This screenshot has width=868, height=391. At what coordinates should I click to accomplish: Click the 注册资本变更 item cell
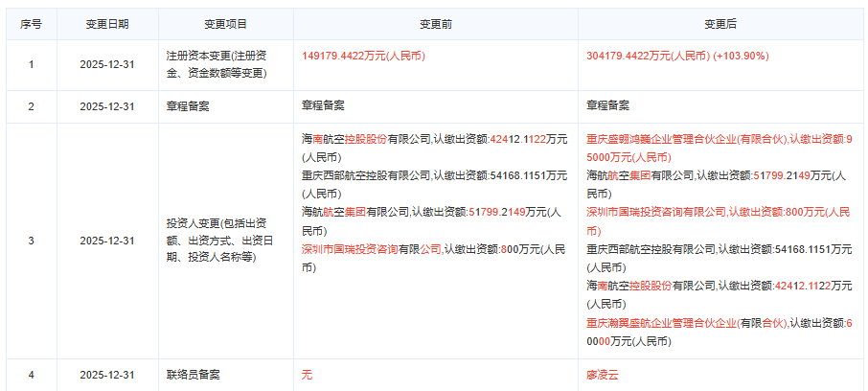[x=226, y=65]
